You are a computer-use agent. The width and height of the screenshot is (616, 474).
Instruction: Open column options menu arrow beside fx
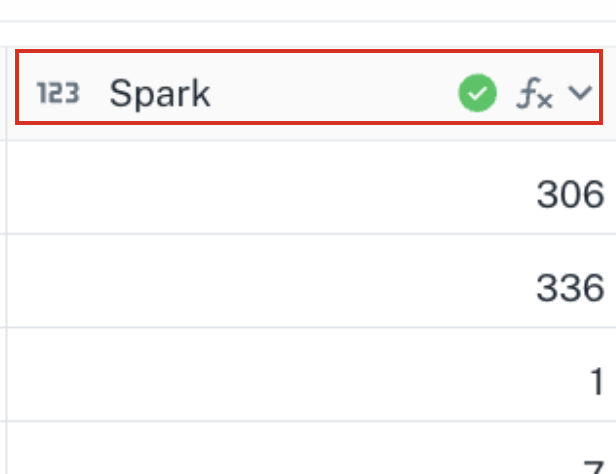(580, 93)
